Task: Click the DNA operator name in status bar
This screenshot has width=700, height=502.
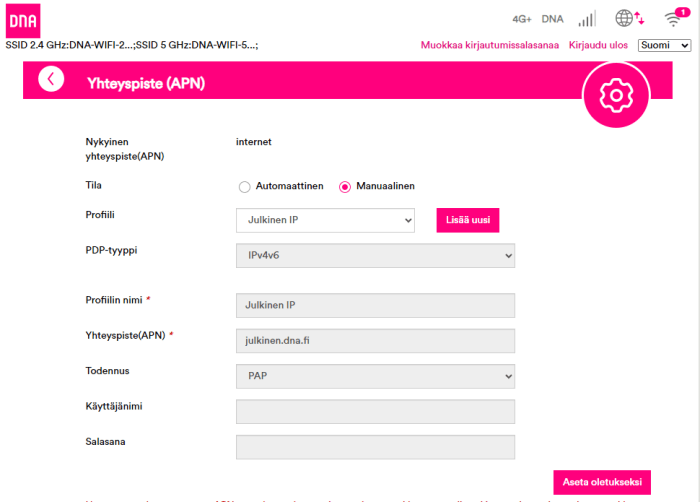Action: [x=552, y=19]
